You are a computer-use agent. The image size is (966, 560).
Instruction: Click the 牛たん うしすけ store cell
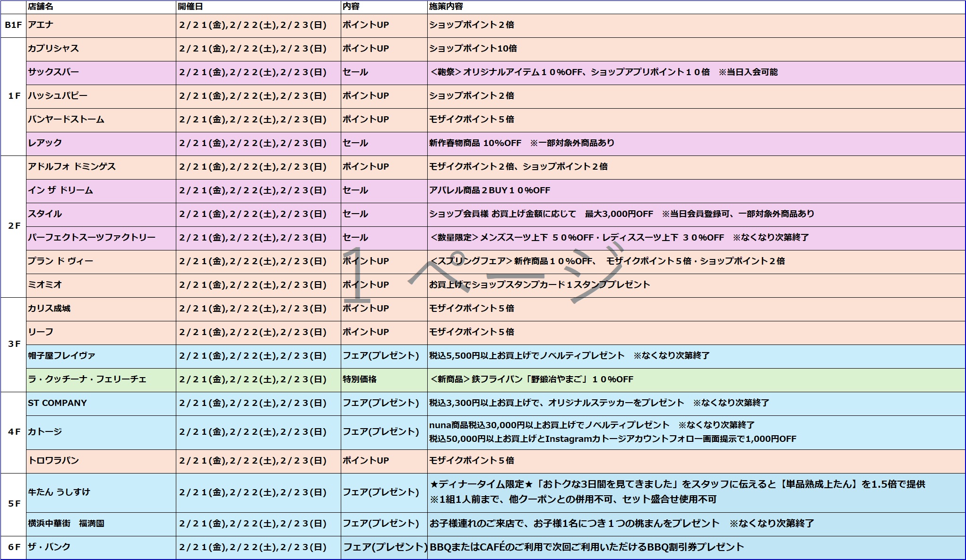pyautogui.click(x=101, y=492)
